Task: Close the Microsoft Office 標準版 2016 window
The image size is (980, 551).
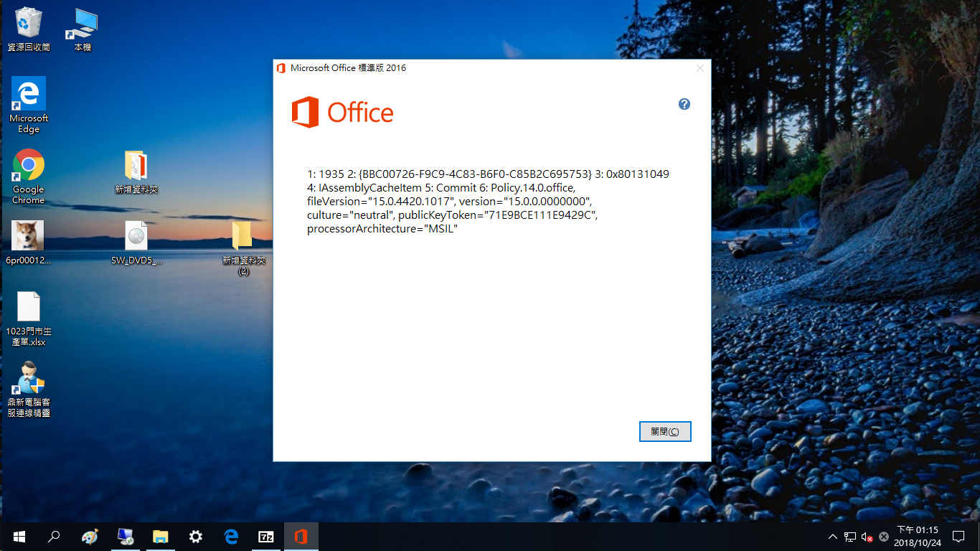Action: point(700,68)
